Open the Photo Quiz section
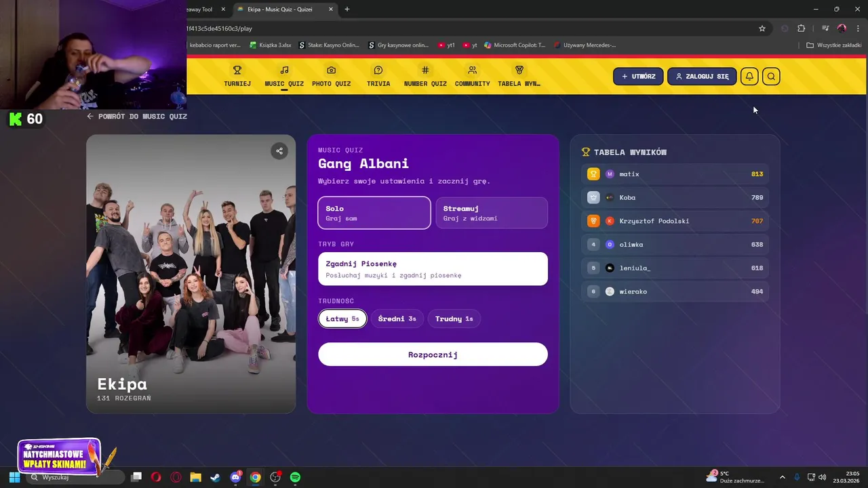 pyautogui.click(x=331, y=76)
